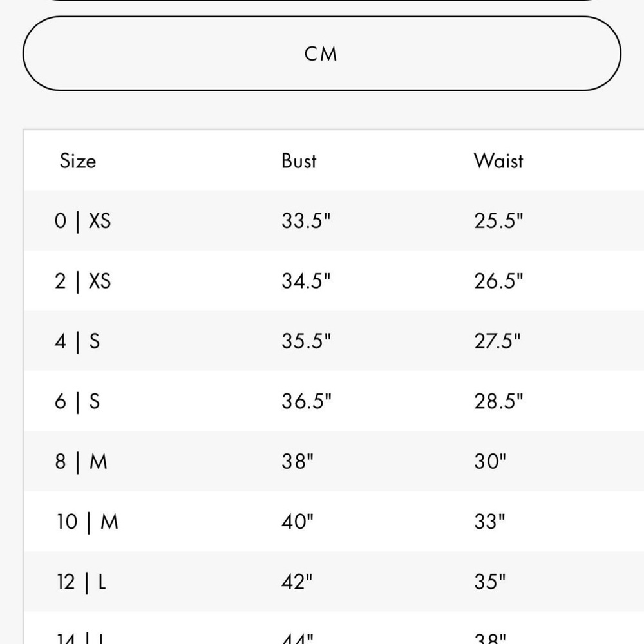This screenshot has height=644, width=644.
Task: Click the Bust column header
Action: click(x=299, y=160)
